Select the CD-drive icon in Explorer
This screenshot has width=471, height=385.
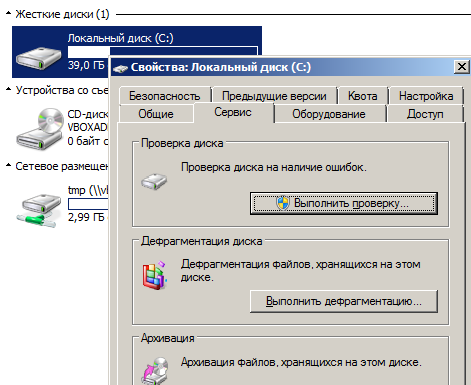pyautogui.click(x=40, y=129)
